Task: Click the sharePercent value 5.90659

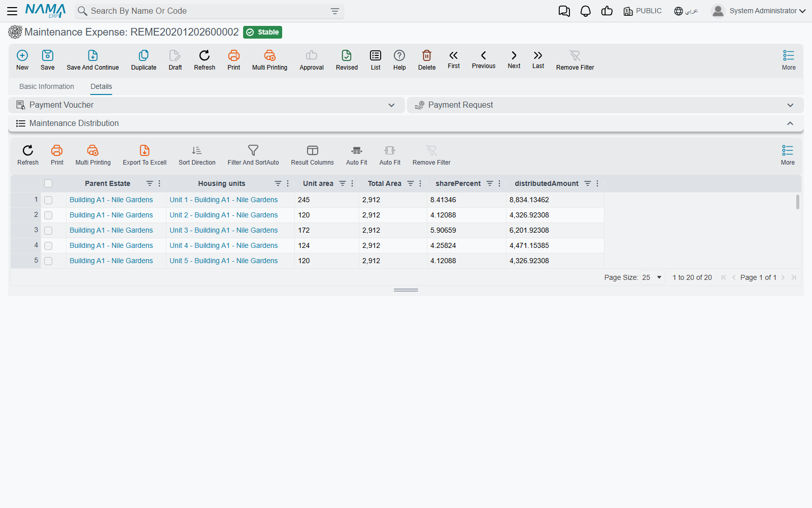Action: 443,230
